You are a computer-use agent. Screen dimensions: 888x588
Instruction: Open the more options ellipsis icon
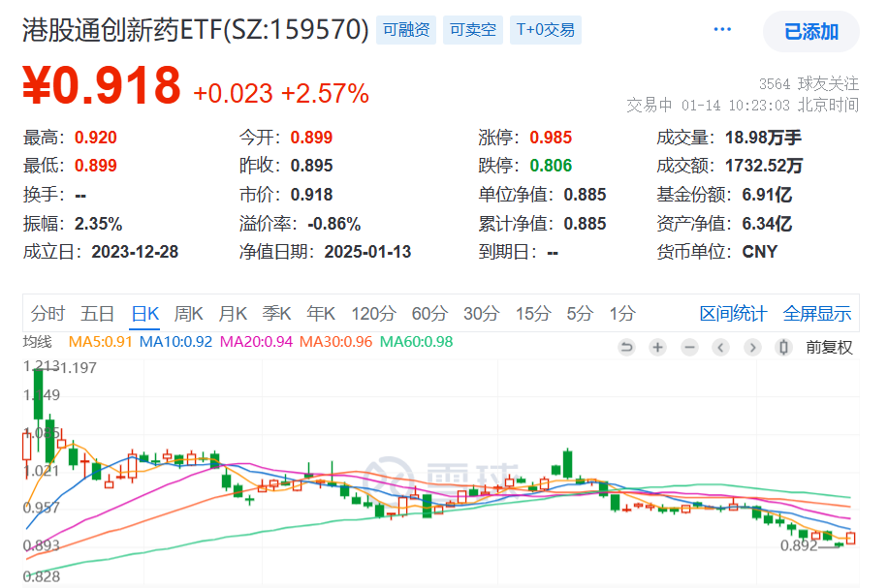(x=721, y=29)
